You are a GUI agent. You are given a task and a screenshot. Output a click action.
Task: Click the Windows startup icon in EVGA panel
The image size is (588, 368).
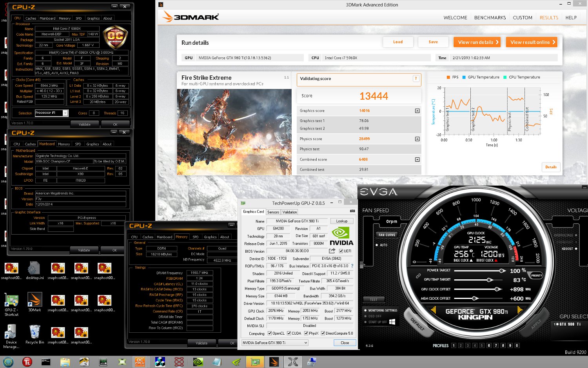392,322
